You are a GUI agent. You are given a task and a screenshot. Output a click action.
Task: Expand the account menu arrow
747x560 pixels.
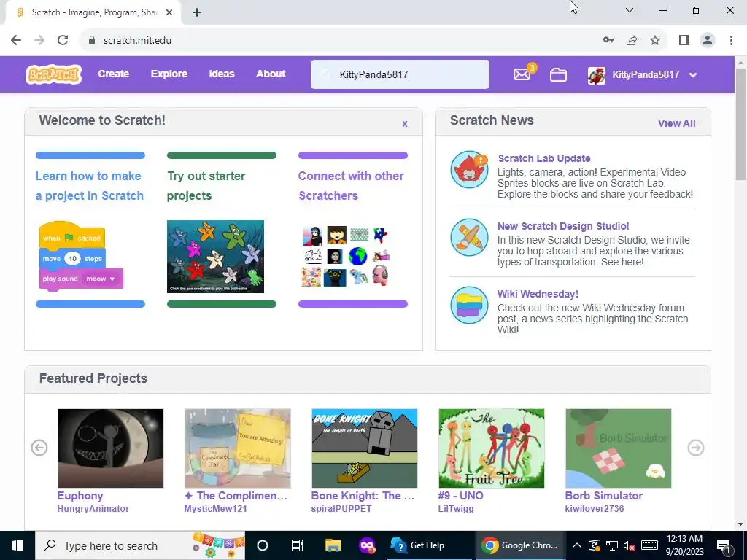click(693, 75)
